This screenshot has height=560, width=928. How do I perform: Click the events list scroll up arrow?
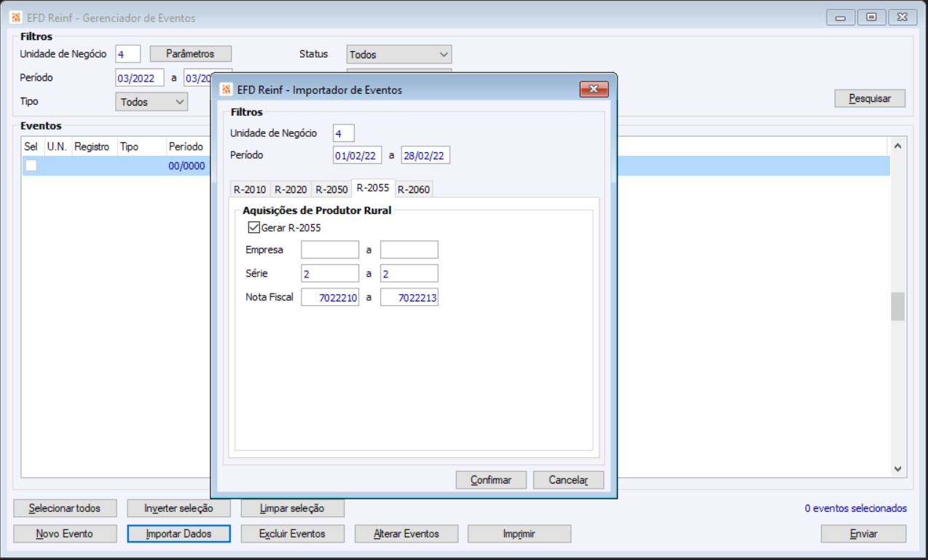(x=897, y=146)
